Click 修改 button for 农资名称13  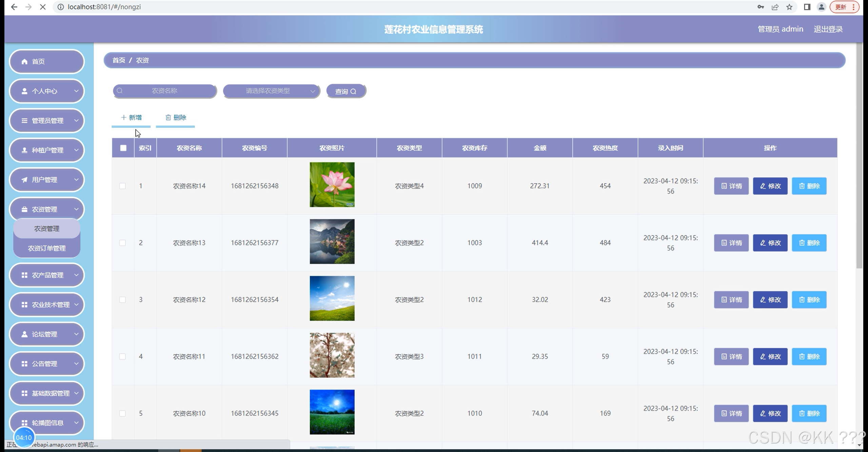770,243
